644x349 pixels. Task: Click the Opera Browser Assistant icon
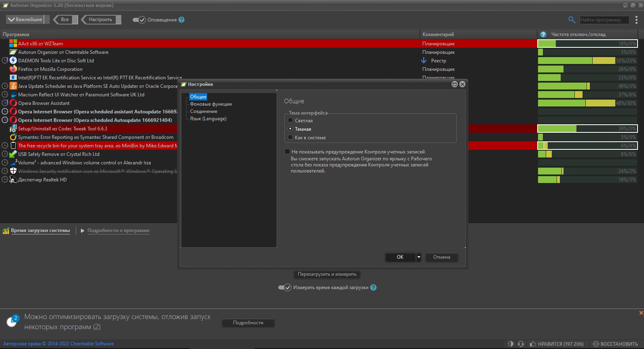(x=13, y=103)
